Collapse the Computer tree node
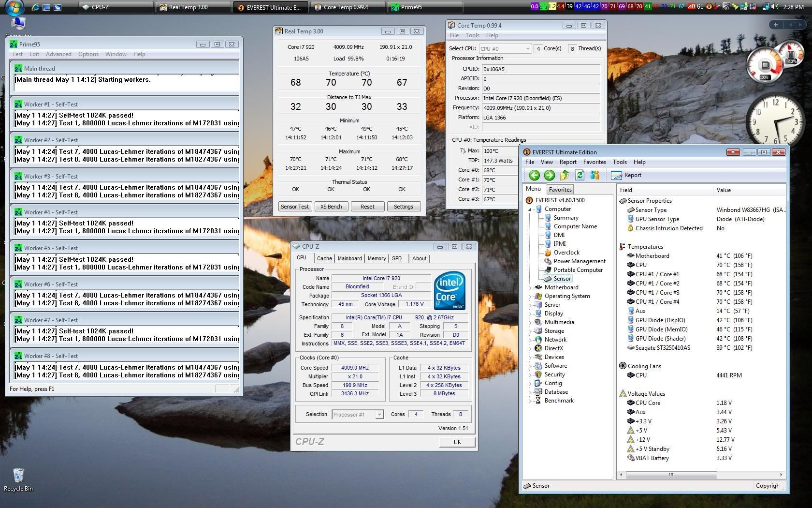Viewport: 812px width, 508px height. pyautogui.click(x=530, y=209)
